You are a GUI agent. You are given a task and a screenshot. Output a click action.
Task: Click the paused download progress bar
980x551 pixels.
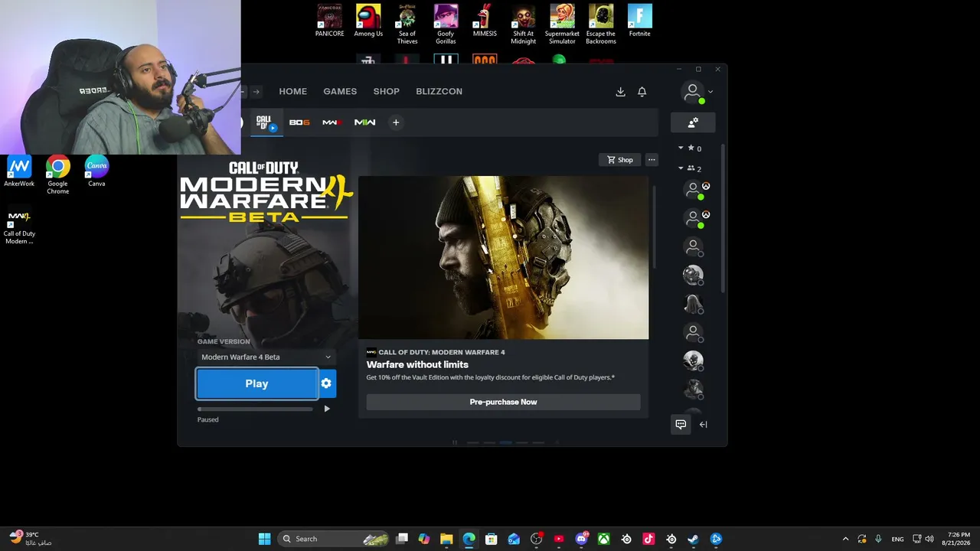(255, 409)
